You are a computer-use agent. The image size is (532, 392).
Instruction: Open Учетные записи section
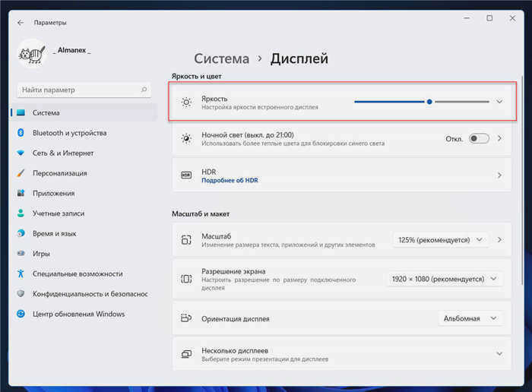tap(84, 213)
